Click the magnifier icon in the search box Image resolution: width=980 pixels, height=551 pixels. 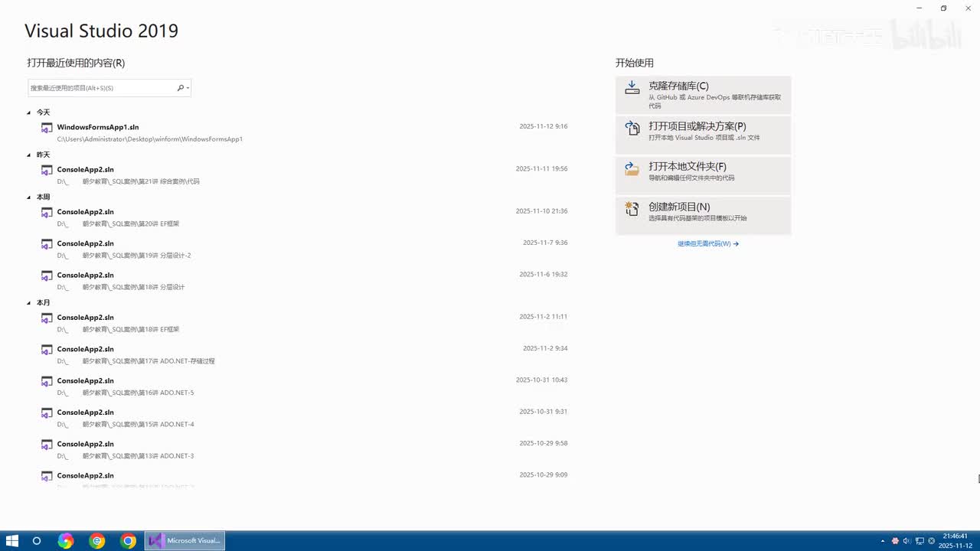pyautogui.click(x=181, y=88)
